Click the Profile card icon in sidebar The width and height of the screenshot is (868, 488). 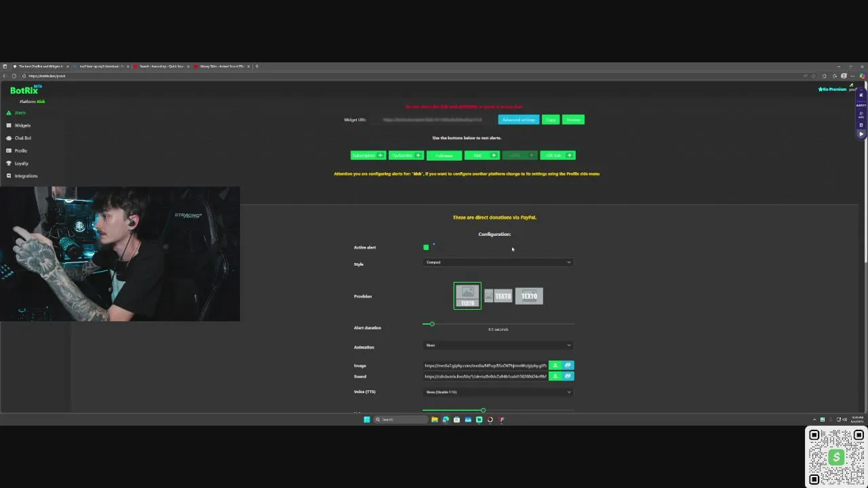coord(9,150)
